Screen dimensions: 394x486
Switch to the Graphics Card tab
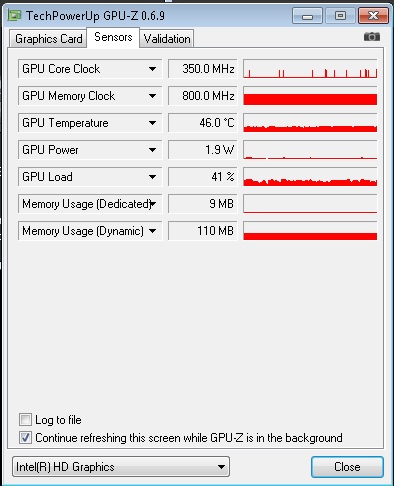[x=49, y=39]
